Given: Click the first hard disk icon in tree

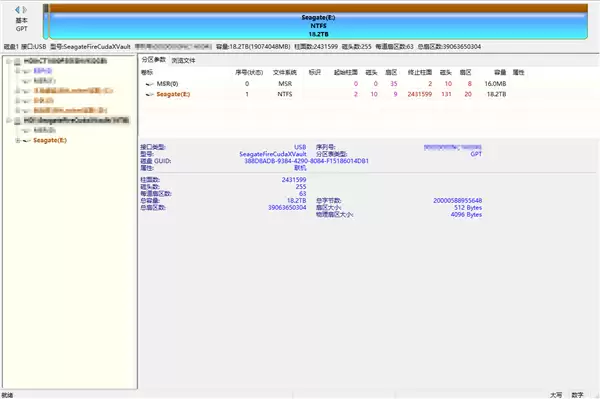Looking at the screenshot, I should click(x=17, y=61).
